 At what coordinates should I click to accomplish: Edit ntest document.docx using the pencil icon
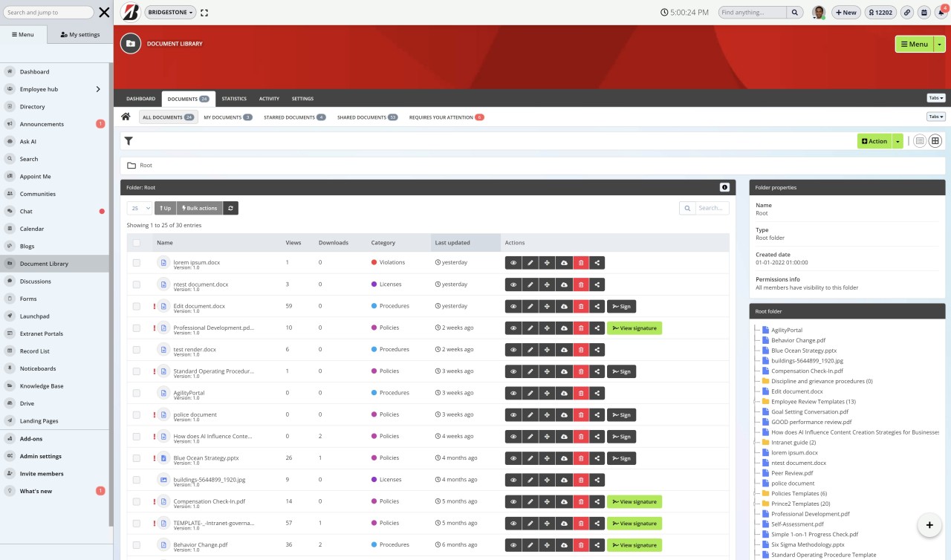tap(530, 284)
